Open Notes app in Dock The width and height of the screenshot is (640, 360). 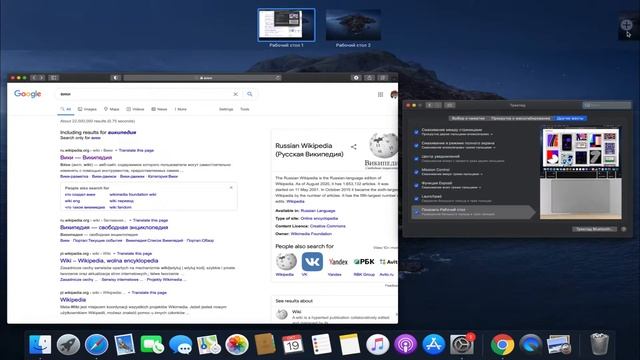coord(349,344)
